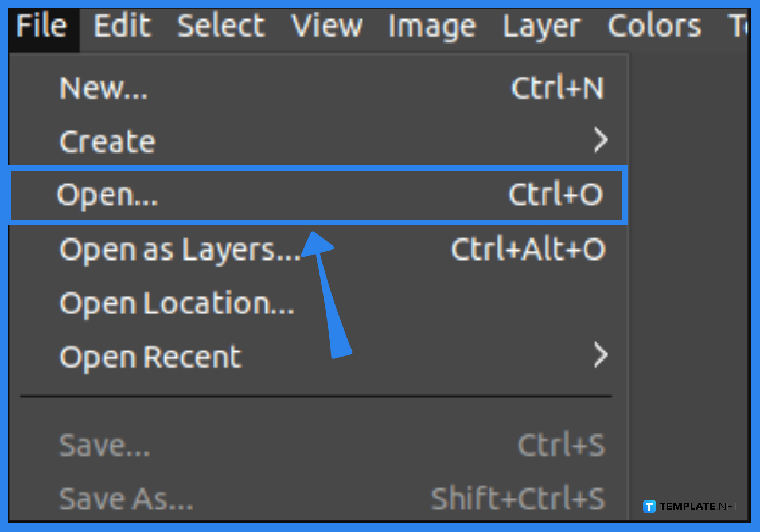The image size is (760, 532).
Task: Expand the Create submenu arrow
Action: tap(602, 139)
